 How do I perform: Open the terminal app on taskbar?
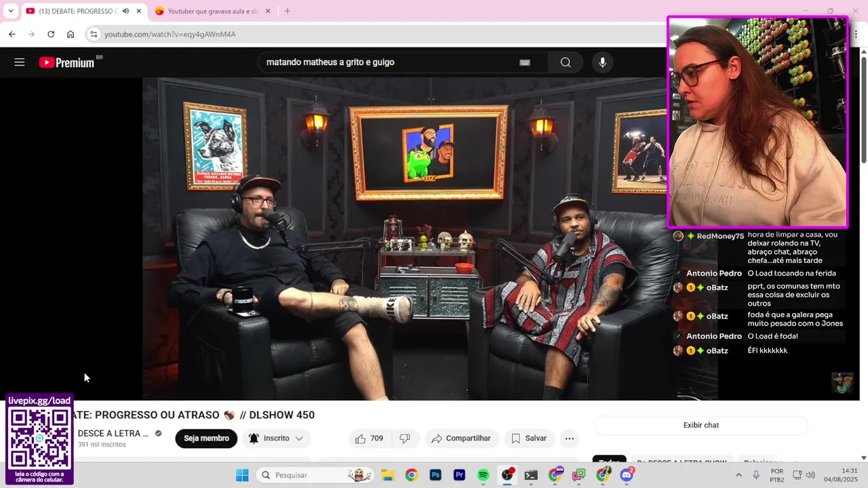click(531, 475)
